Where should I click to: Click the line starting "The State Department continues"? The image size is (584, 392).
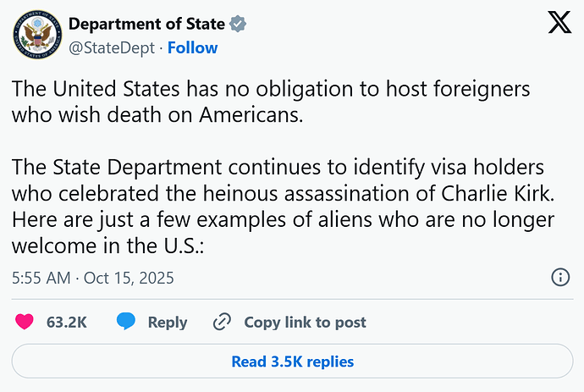[278, 168]
